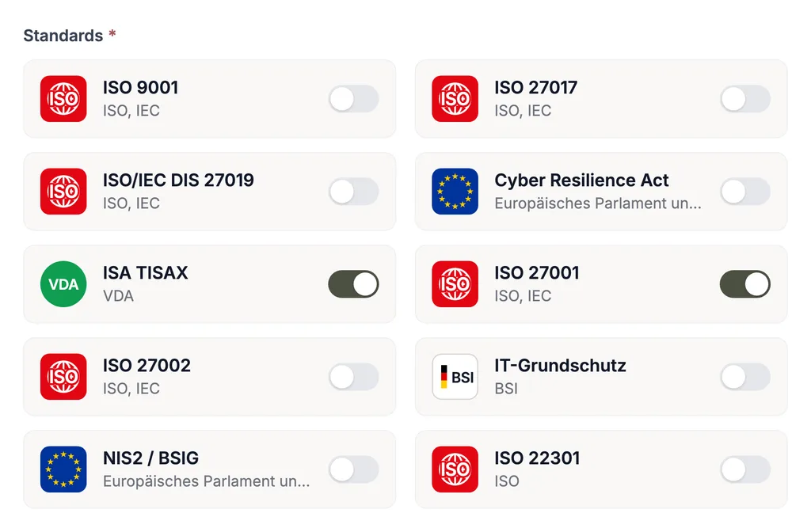Click the ISO 22301 logo icon

tap(455, 469)
